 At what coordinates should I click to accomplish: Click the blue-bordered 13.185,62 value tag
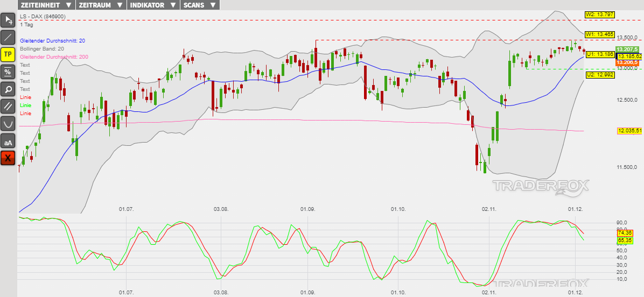coord(629,56)
